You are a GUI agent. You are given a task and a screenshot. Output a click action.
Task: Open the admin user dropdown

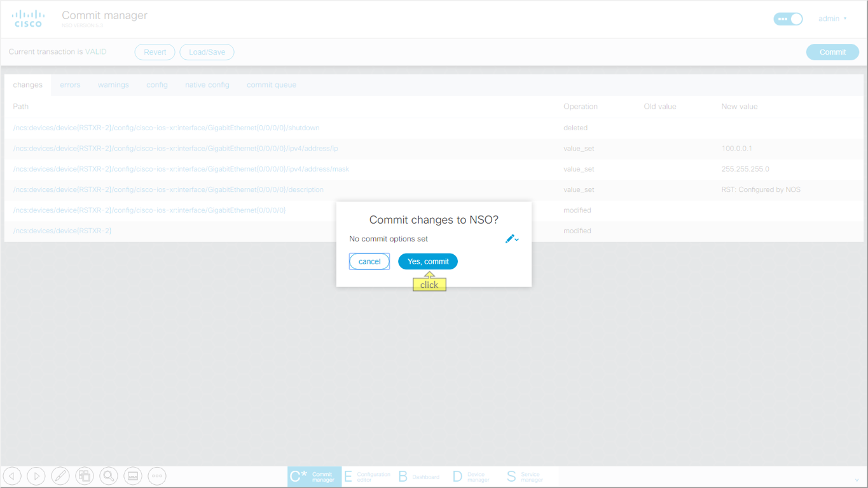point(832,19)
